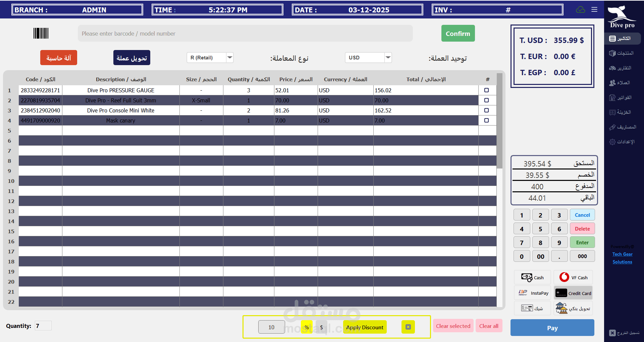
Task: Click the تحويل عملة currency convert button
Action: [x=132, y=58]
